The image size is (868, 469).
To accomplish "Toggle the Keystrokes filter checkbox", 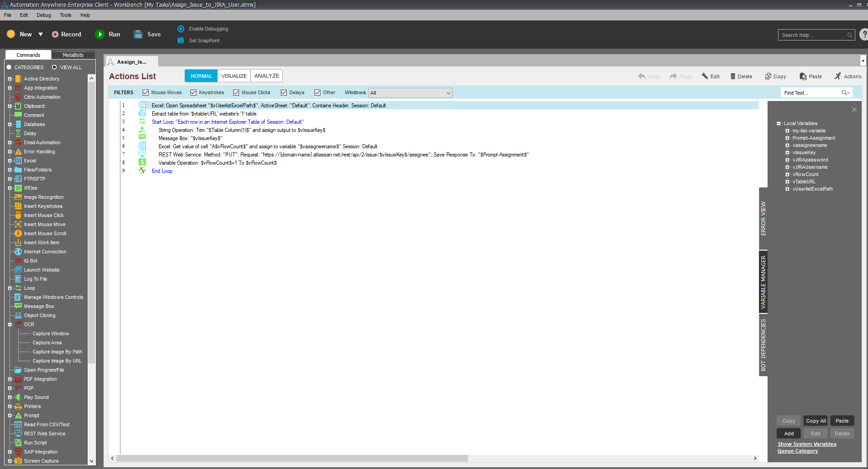I will point(194,93).
